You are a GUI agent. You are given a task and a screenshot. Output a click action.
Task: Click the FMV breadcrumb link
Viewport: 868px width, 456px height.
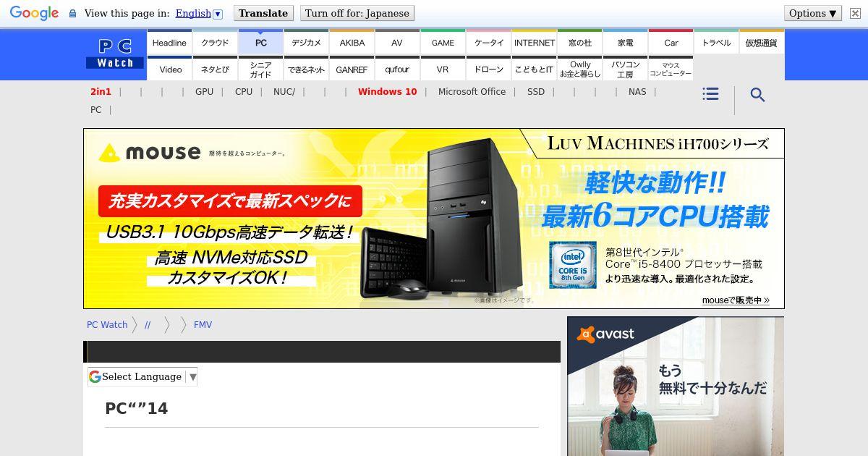point(203,324)
